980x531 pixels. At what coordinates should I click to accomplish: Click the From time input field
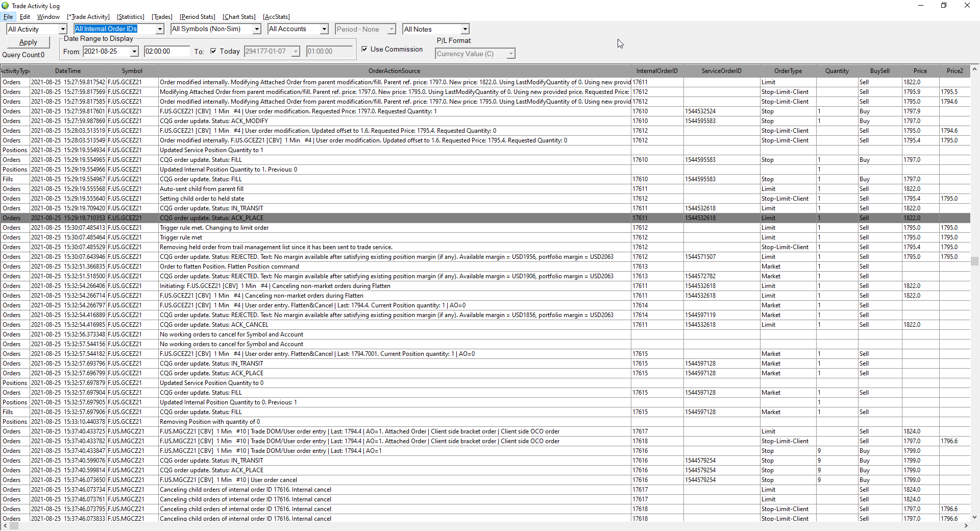point(167,52)
